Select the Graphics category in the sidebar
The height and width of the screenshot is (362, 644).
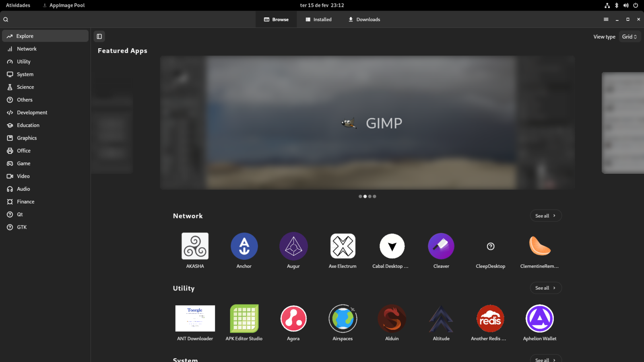click(x=27, y=138)
